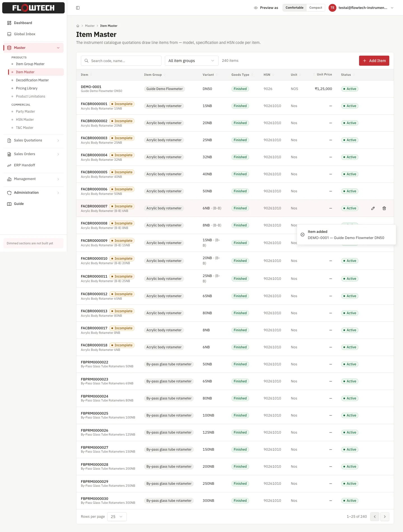Delete item FACBR0000007 with trash icon
This screenshot has height=532, width=403.
384,208
